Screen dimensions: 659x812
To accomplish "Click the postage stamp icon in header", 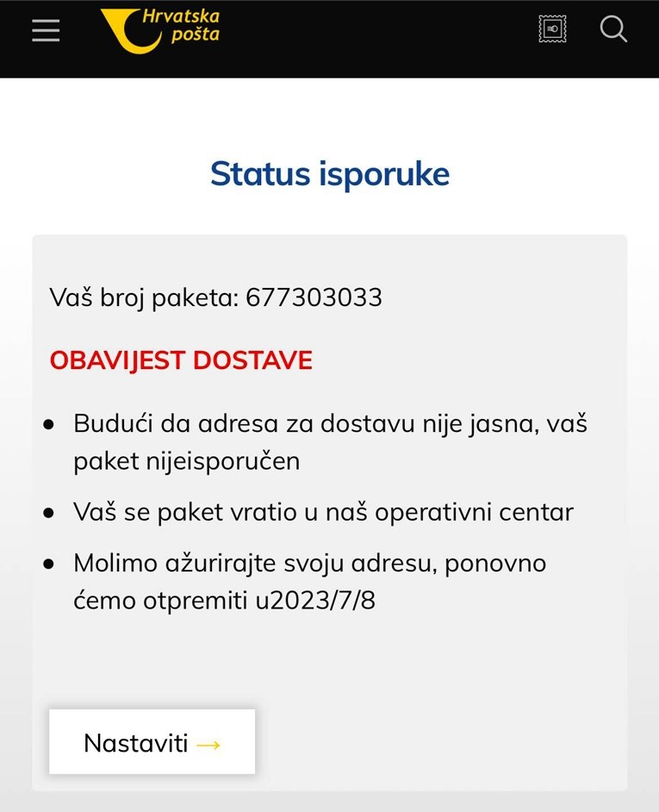I will [x=552, y=28].
